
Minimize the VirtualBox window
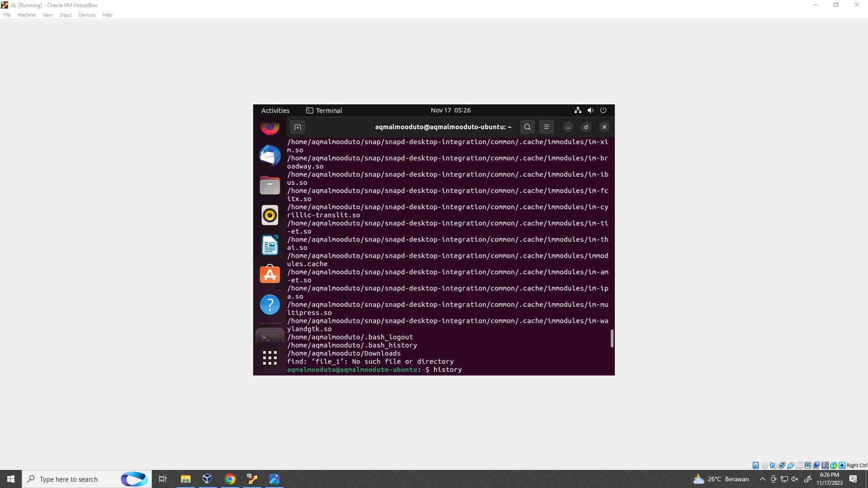[x=816, y=5]
